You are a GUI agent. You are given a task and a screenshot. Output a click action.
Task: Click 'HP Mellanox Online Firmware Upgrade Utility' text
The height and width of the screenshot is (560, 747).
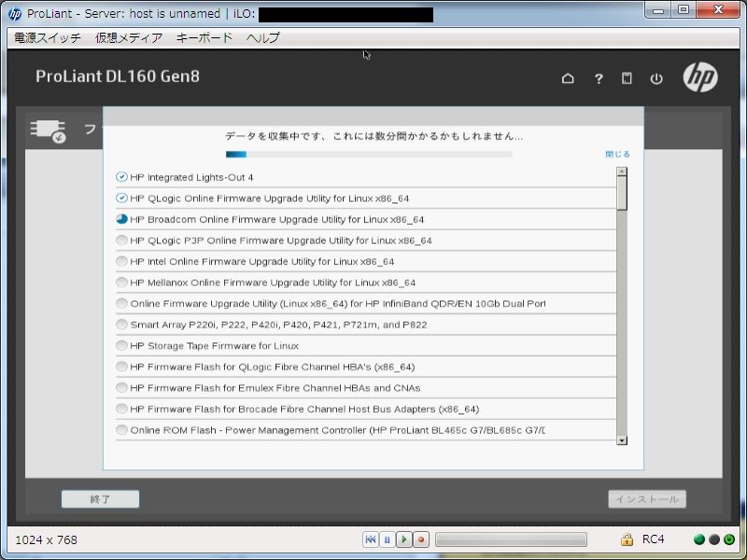[x=273, y=283]
